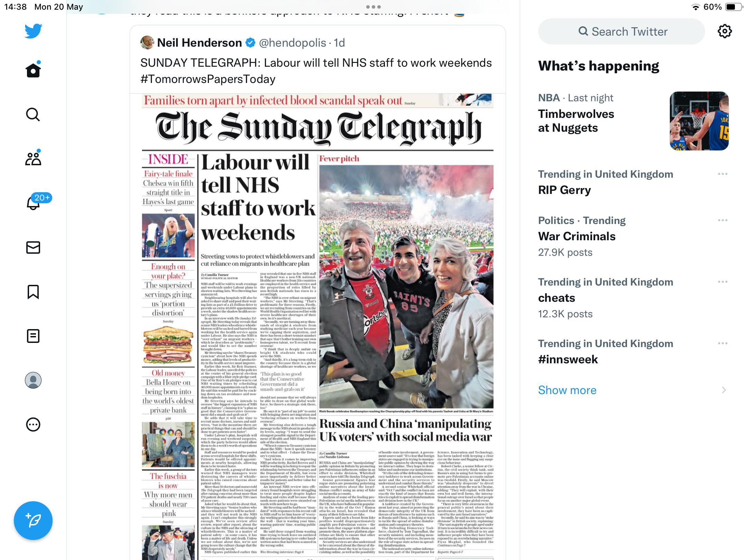The width and height of the screenshot is (747, 560).
Task: Open the Bookmarks icon
Action: pyautogui.click(x=33, y=292)
